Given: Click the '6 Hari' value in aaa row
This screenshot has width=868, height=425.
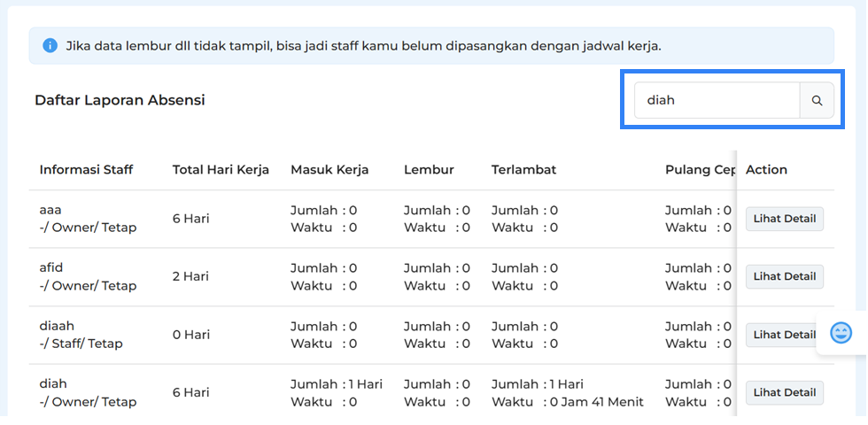Looking at the screenshot, I should pyautogui.click(x=190, y=219).
